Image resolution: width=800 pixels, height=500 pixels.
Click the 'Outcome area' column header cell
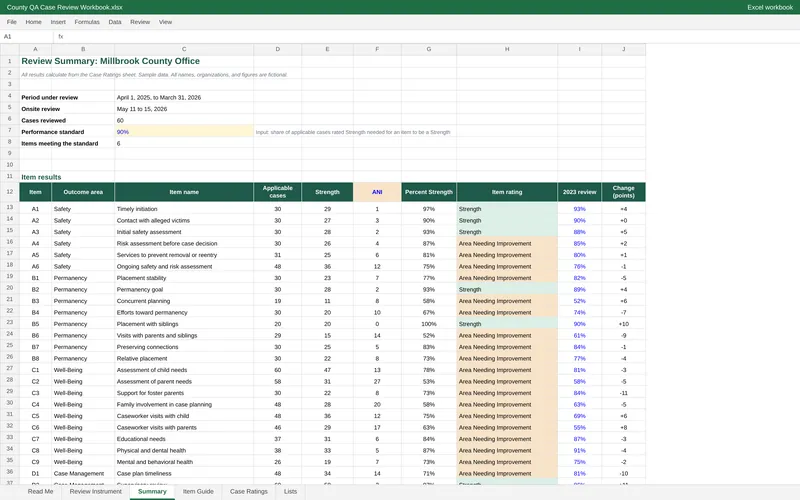[83, 192]
